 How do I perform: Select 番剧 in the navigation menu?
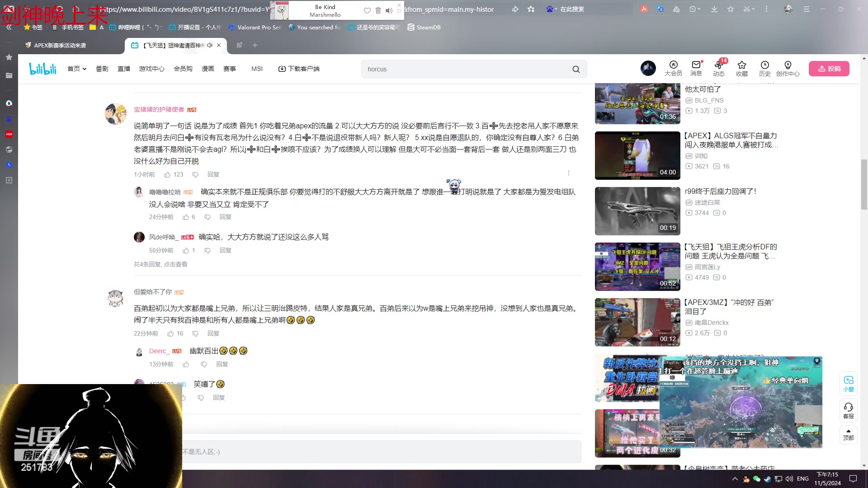(x=102, y=69)
